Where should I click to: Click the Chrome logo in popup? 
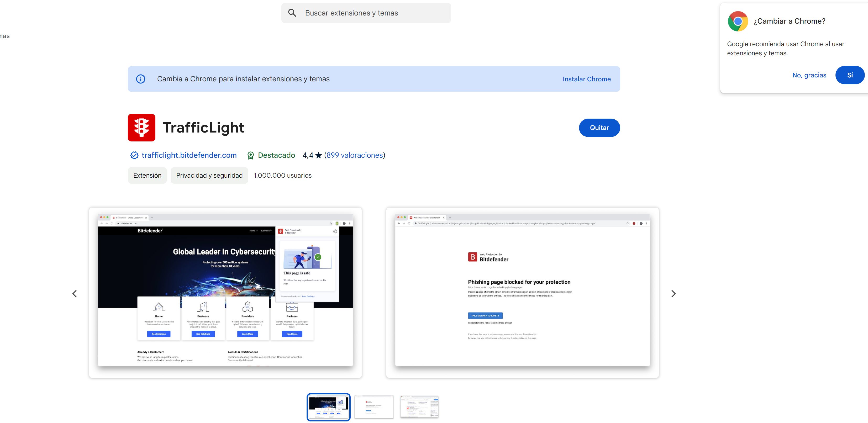tap(738, 21)
